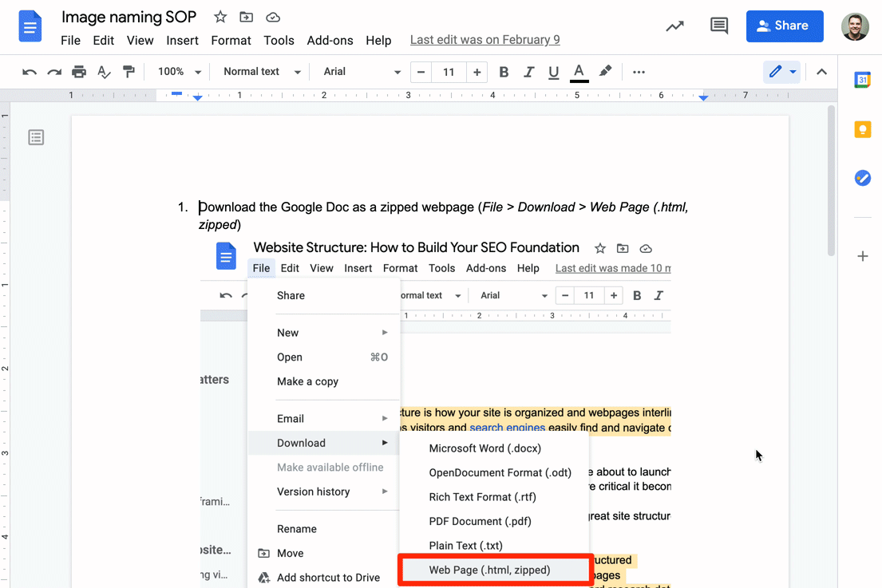The width and height of the screenshot is (882, 588).
Task: Open comment history speech bubble icon
Action: 718,26
